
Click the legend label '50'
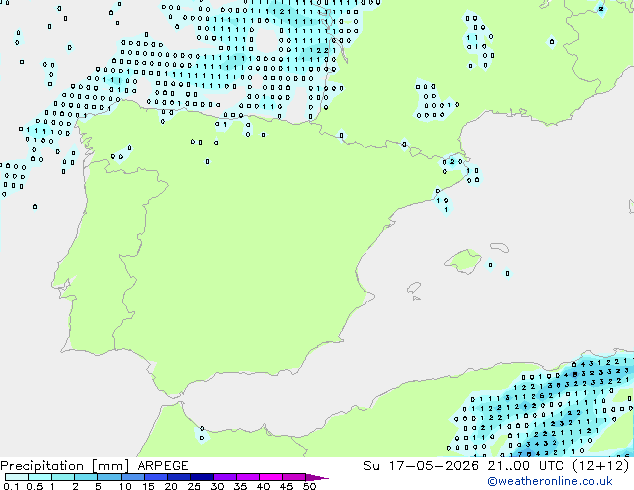click(309, 486)
